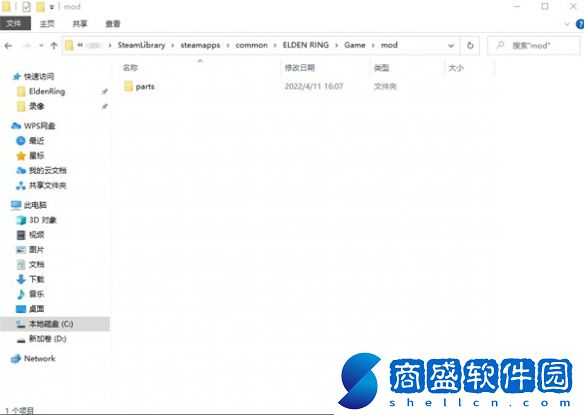Click the 文件夹 type of parts
This screenshot has width=584, height=415.
click(385, 87)
